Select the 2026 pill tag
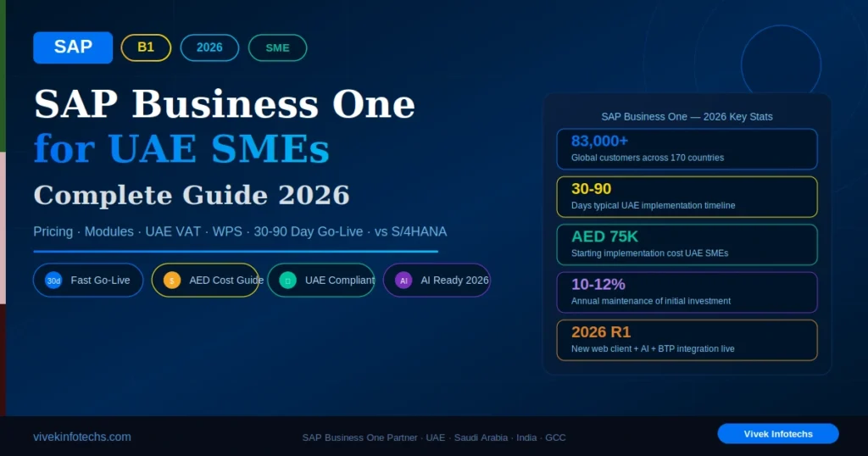The image size is (868, 456). 210,47
